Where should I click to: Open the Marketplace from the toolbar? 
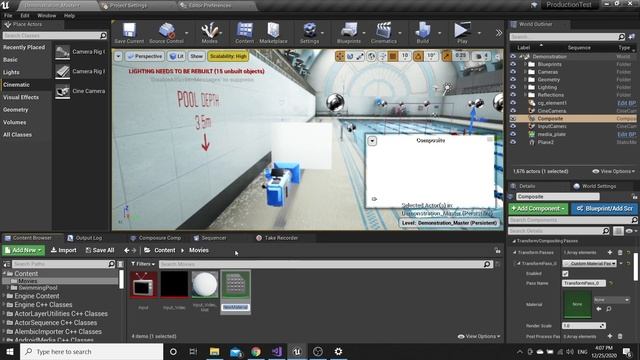coord(273,33)
